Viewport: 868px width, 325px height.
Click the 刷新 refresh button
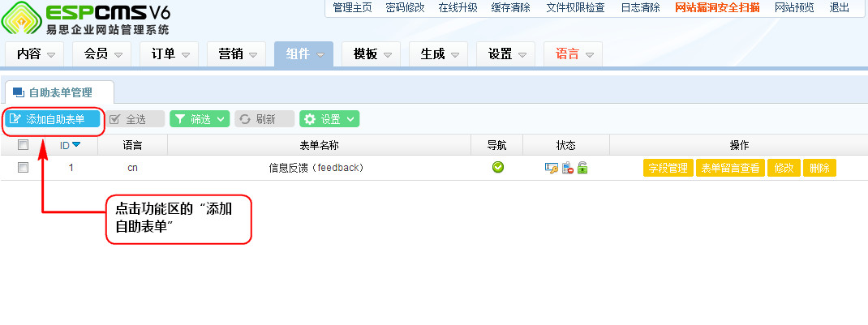coord(264,119)
